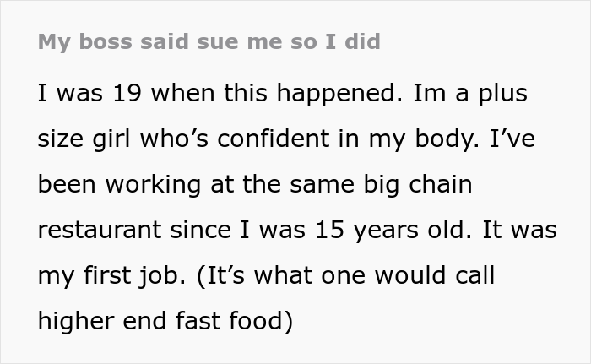Click the post title 'My boss said sue me so I did'
This screenshot has height=364, width=591.
click(209, 41)
